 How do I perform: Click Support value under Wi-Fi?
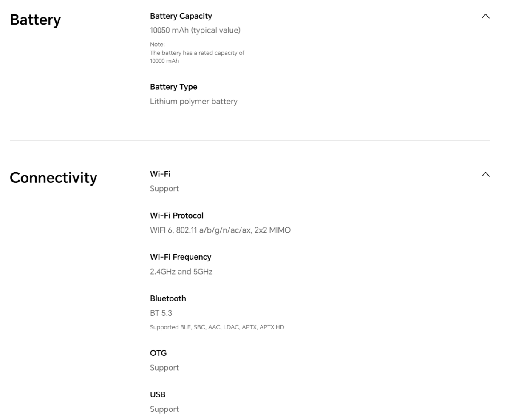click(164, 189)
